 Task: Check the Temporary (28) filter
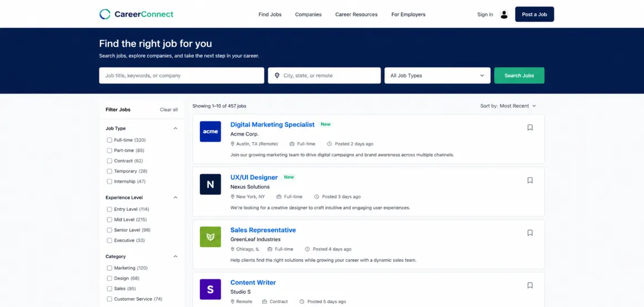109,171
